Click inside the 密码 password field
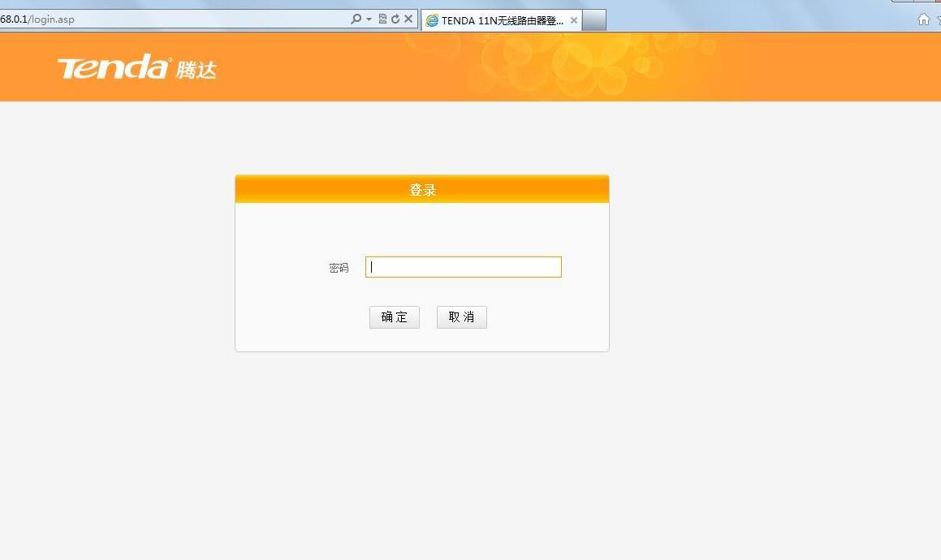Image resolution: width=941 pixels, height=560 pixels. click(x=463, y=266)
